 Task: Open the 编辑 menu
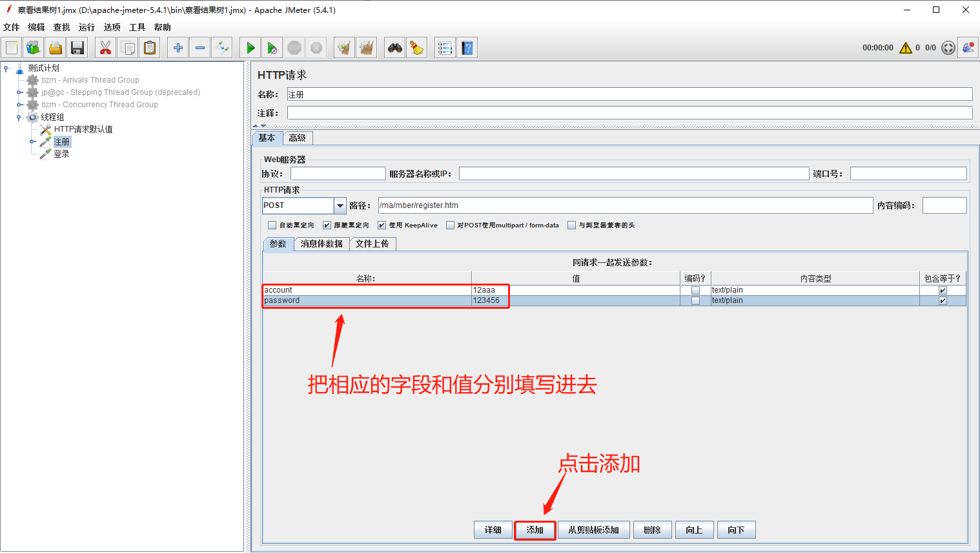[x=37, y=27]
